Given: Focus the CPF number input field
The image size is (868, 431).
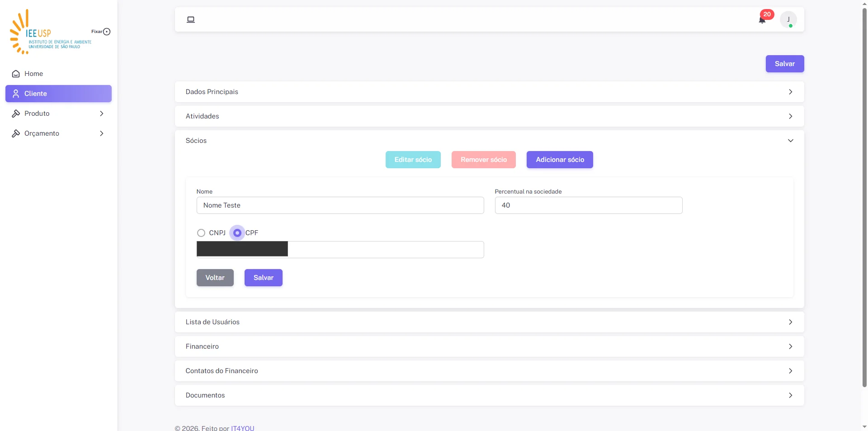Looking at the screenshot, I should [340, 250].
